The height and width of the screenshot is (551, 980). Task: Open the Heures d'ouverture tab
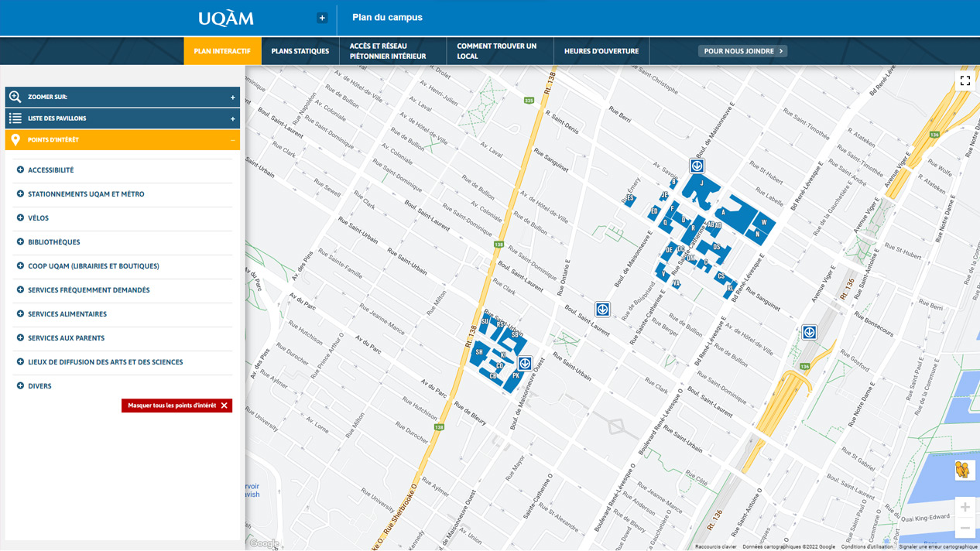click(x=601, y=51)
